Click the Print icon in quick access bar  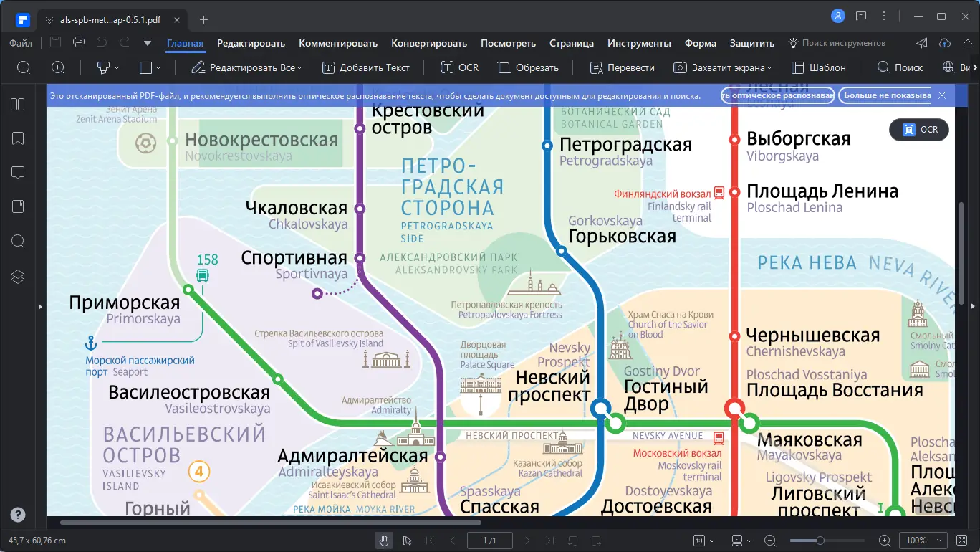click(79, 42)
